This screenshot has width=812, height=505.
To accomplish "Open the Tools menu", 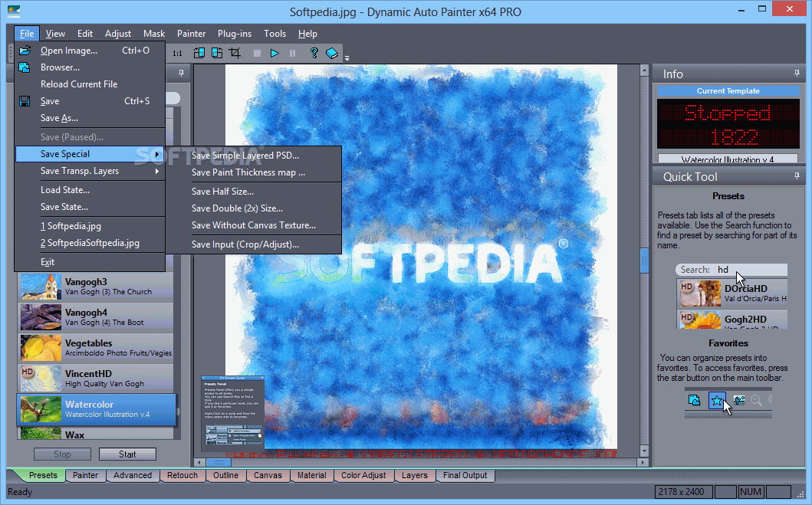I will click(275, 34).
